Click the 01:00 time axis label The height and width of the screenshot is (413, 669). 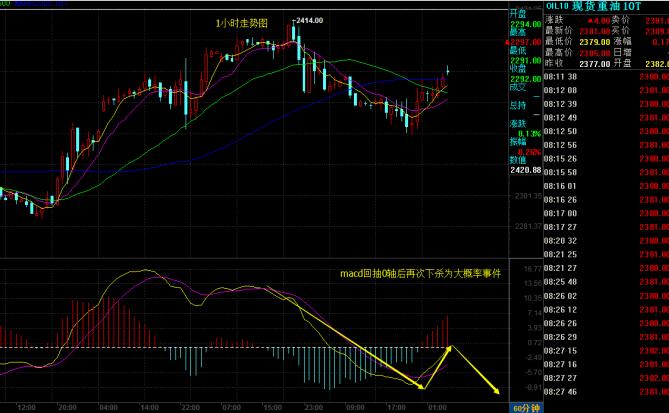(436, 407)
